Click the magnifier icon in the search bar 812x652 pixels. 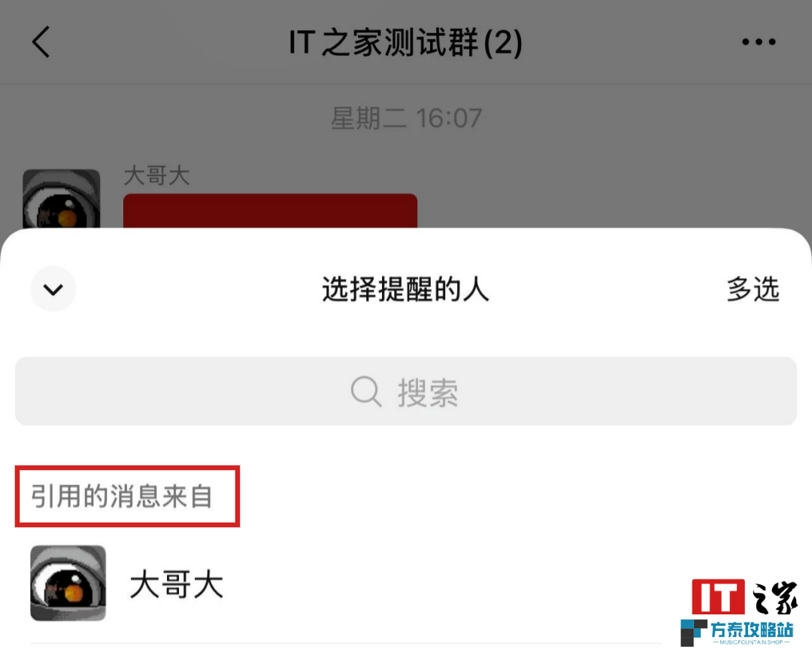366,392
